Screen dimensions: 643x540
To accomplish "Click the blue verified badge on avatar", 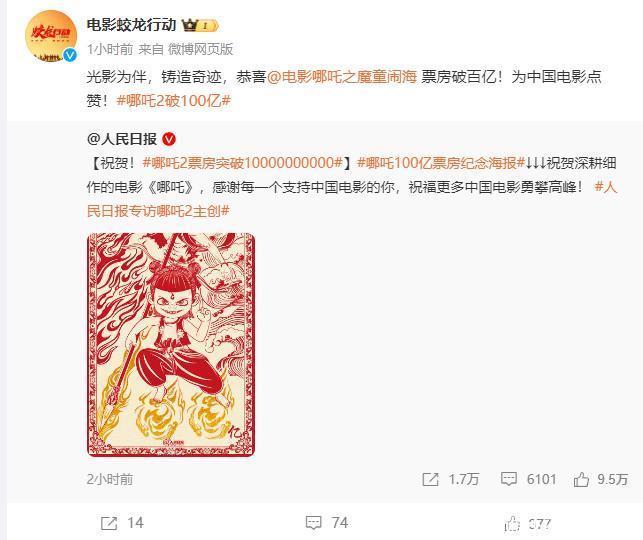I will pyautogui.click(x=70, y=55).
